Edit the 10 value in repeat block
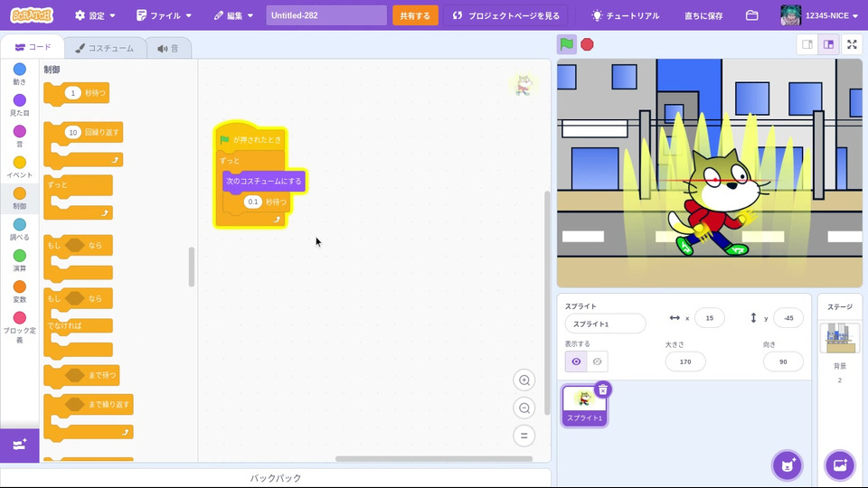The height and width of the screenshot is (488, 868). point(72,132)
